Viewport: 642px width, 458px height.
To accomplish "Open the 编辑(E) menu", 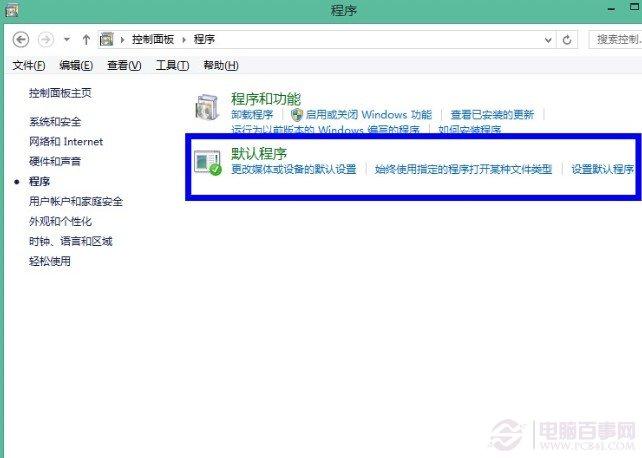I will (x=76, y=65).
